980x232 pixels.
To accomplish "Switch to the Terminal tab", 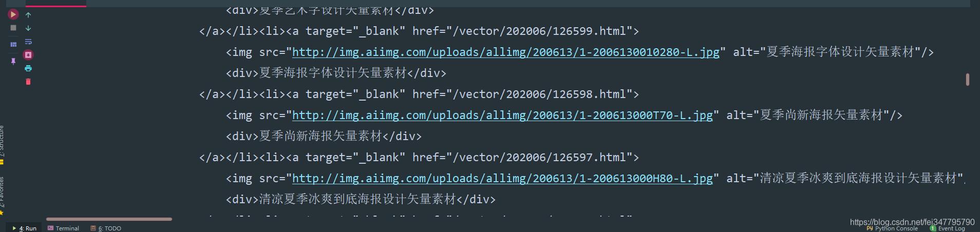I will point(63,228).
